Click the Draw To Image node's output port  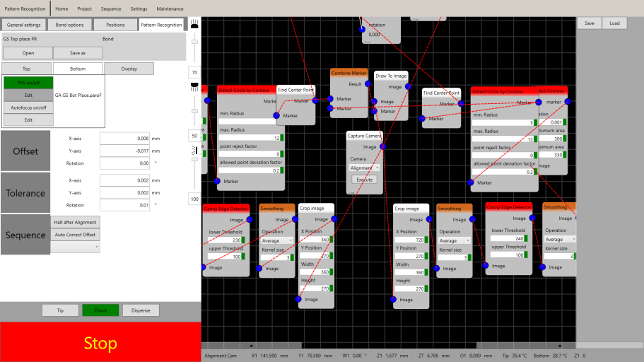pyautogui.click(x=406, y=87)
